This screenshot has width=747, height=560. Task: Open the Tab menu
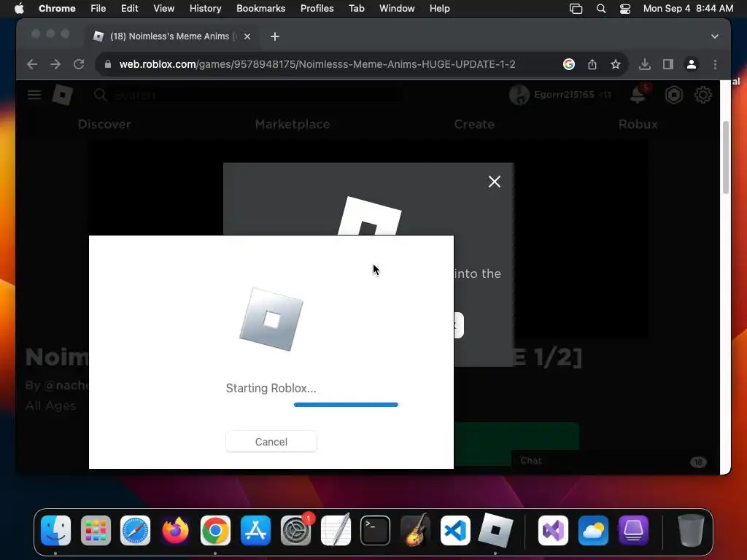pos(356,9)
